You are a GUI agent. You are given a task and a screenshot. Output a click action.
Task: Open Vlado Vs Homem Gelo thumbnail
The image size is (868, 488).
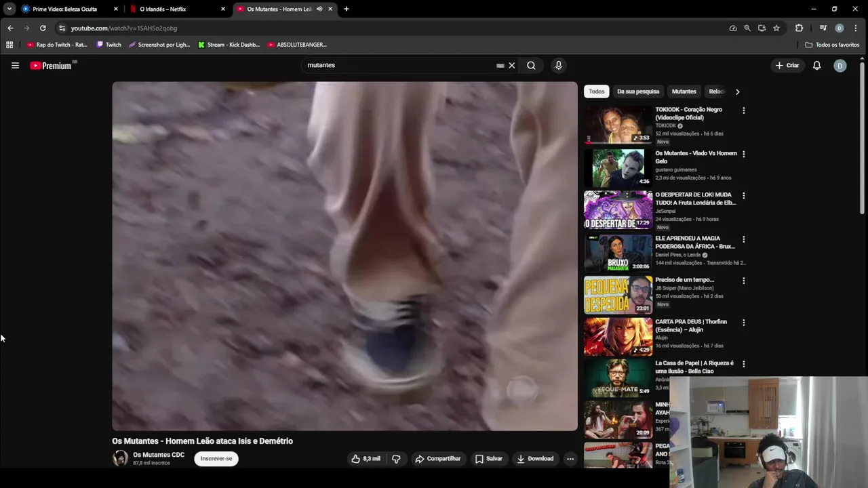(618, 168)
